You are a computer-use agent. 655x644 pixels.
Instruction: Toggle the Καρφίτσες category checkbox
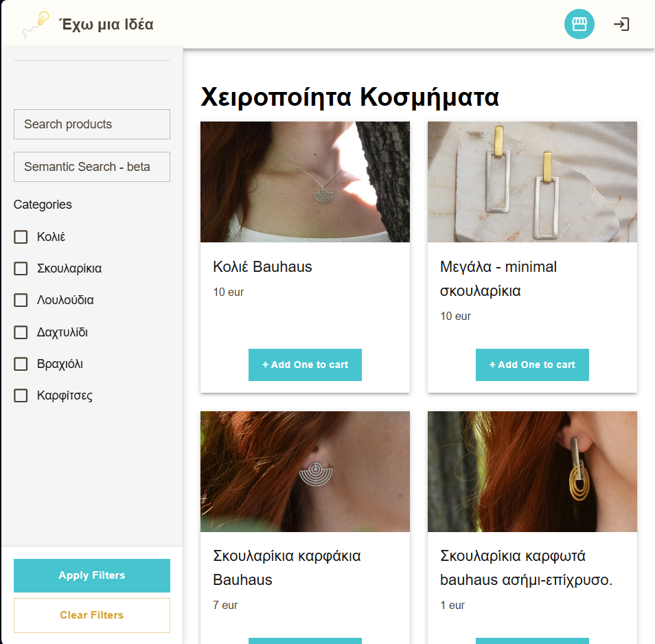click(20, 395)
